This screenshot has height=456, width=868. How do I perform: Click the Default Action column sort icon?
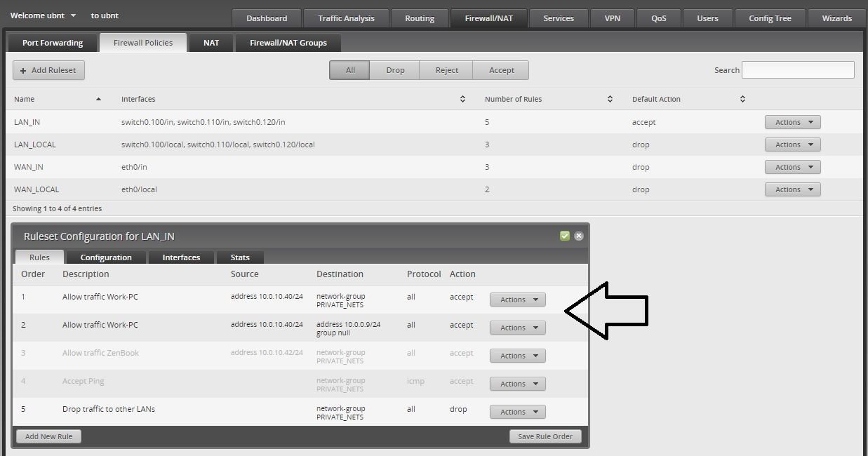click(742, 100)
